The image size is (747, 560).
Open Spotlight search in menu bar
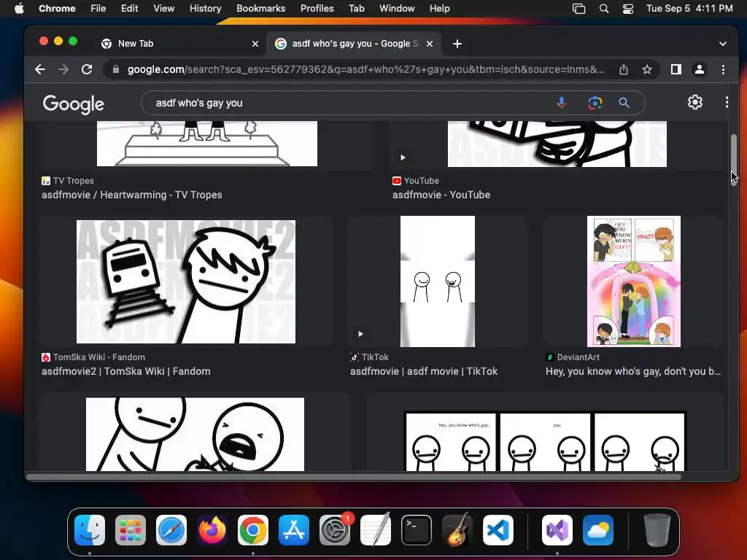tap(603, 9)
